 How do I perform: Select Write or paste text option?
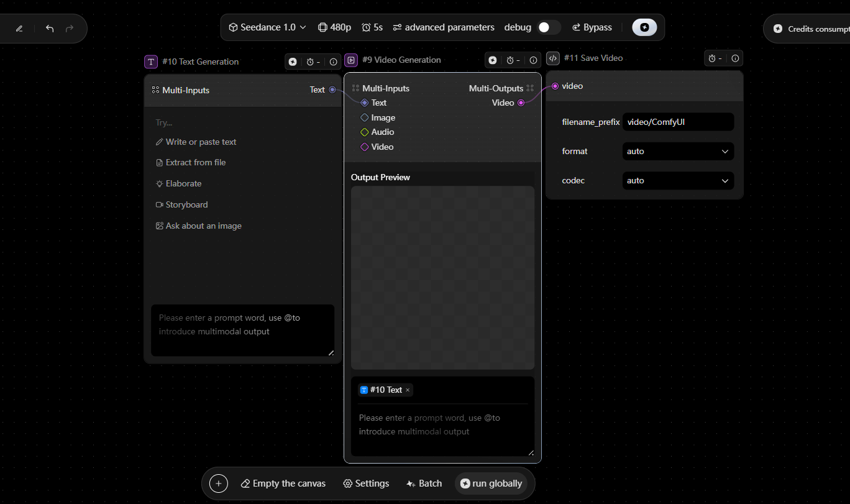point(196,142)
